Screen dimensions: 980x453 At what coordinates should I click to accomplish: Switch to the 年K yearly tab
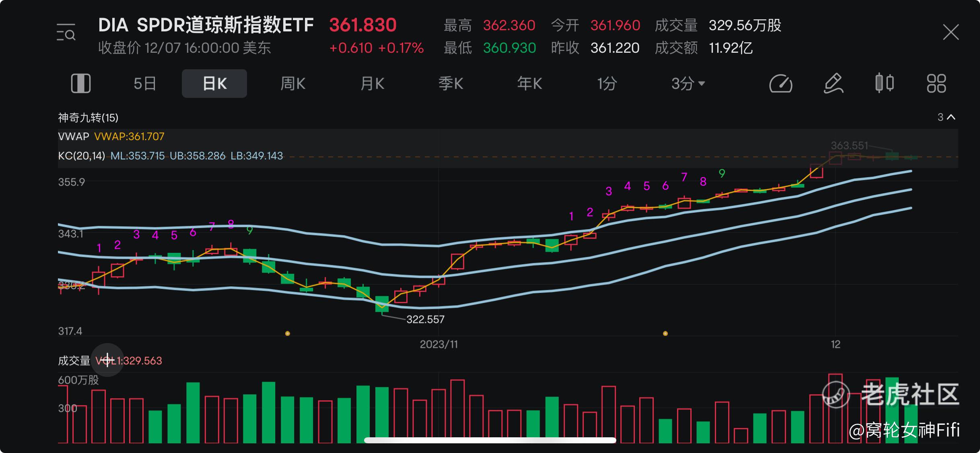529,84
